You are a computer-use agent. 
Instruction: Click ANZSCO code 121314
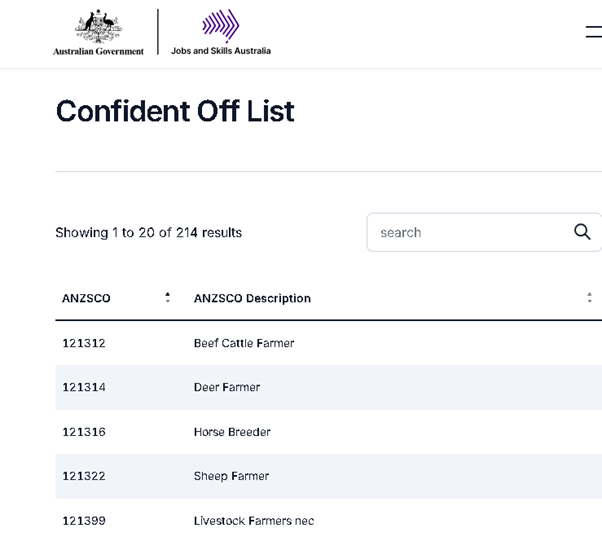(84, 387)
